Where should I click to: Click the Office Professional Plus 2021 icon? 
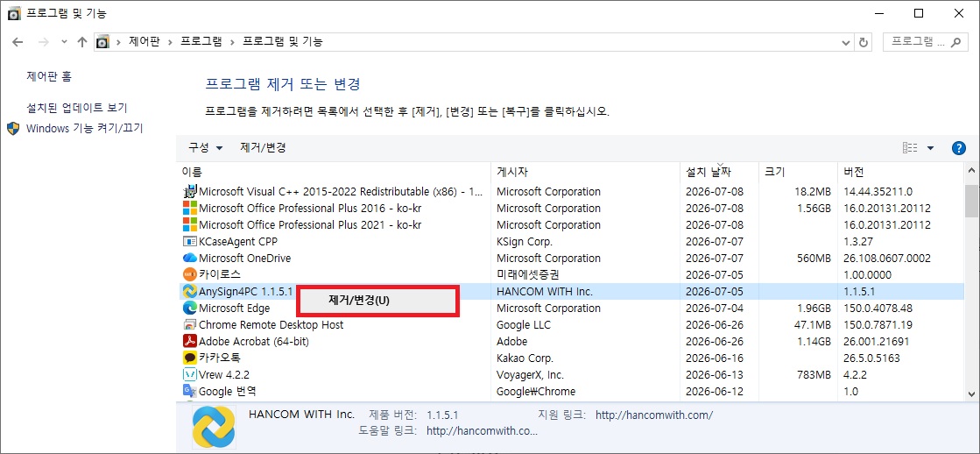[x=189, y=224]
